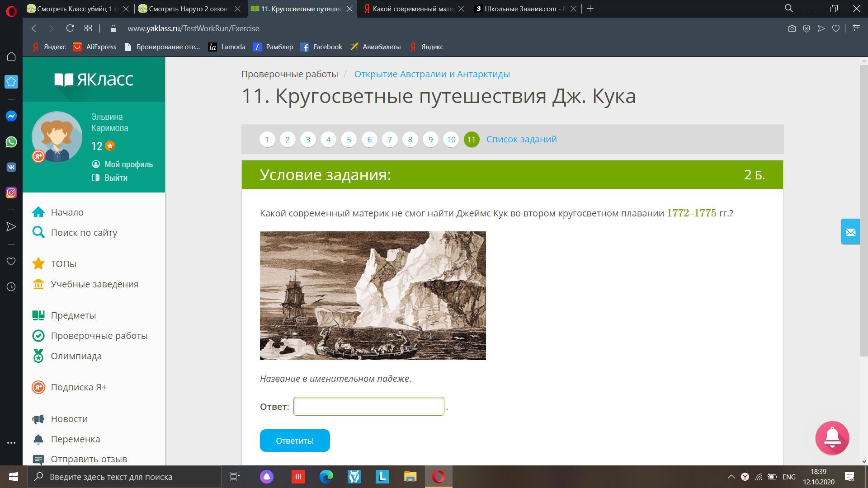Open VK sidebar icon
868x488 pixels.
tap(11, 167)
